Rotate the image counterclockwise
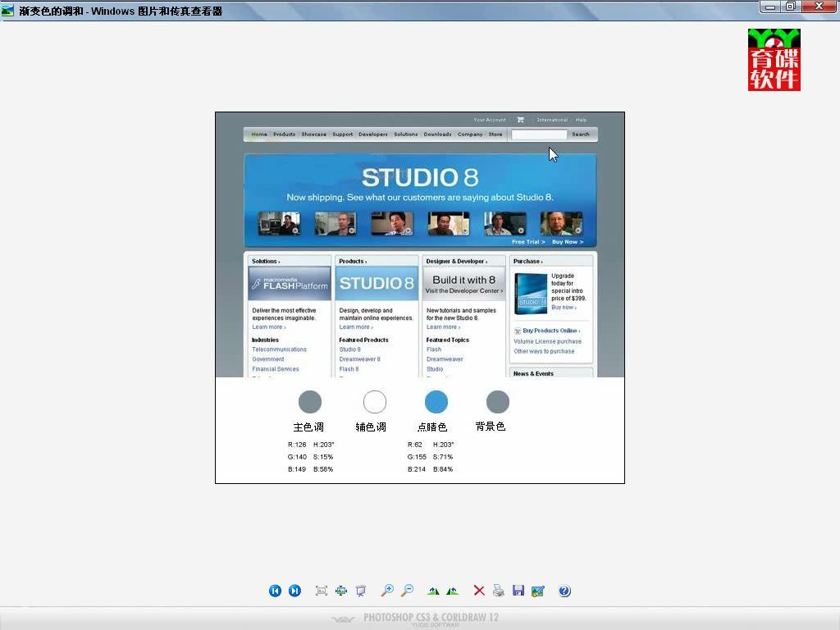This screenshot has width=840, height=630. click(453, 591)
